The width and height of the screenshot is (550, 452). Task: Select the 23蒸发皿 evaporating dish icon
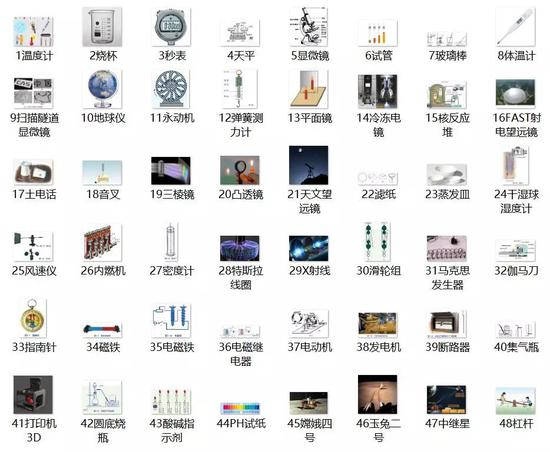[x=447, y=174]
